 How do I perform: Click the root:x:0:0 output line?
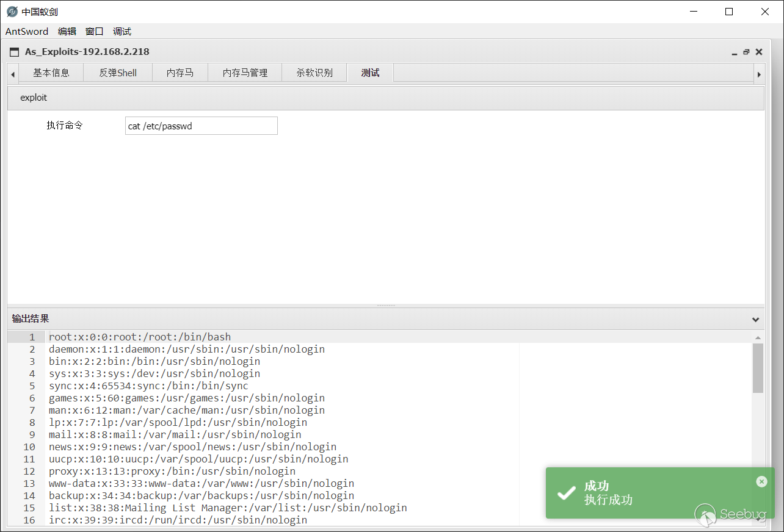(x=140, y=337)
